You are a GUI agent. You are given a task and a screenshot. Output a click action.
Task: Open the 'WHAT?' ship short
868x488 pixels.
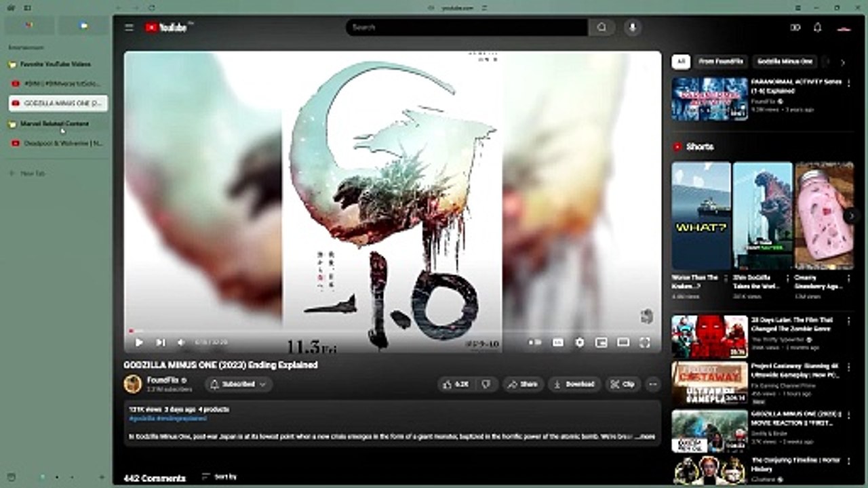pyautogui.click(x=701, y=216)
